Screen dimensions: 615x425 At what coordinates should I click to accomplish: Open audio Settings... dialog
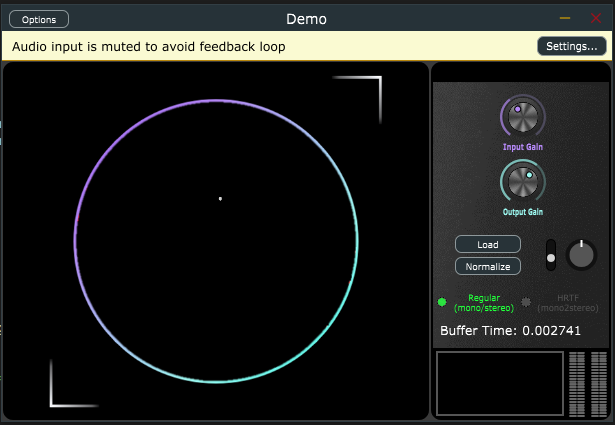coord(571,46)
